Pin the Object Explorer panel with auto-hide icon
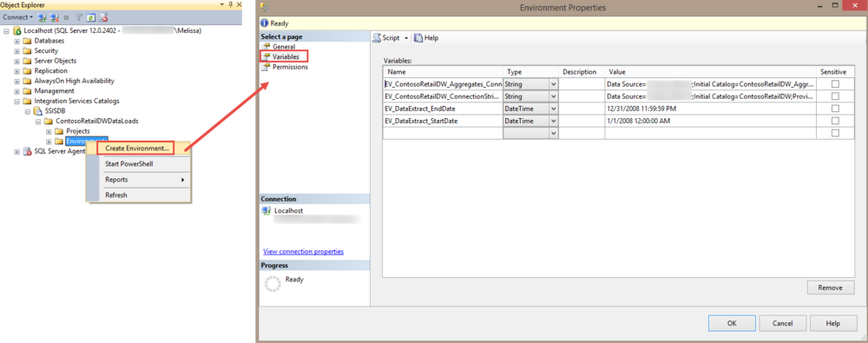Viewport: 868px width, 343px height. coord(230,4)
